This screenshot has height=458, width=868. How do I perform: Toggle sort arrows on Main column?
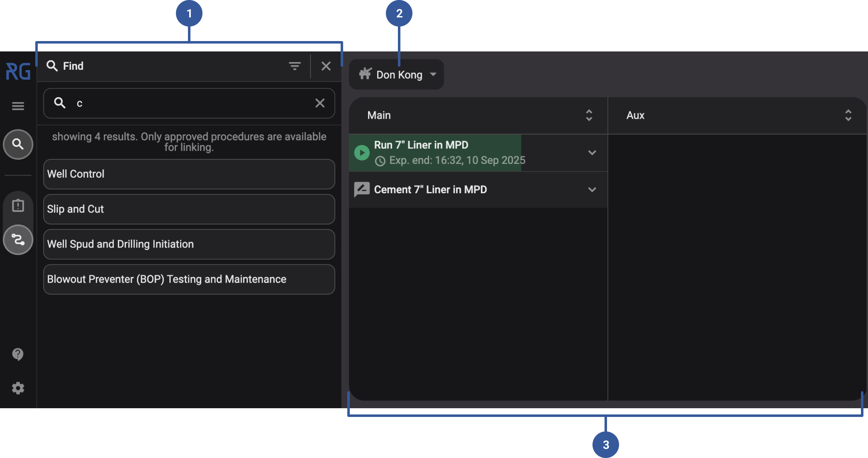[589, 115]
